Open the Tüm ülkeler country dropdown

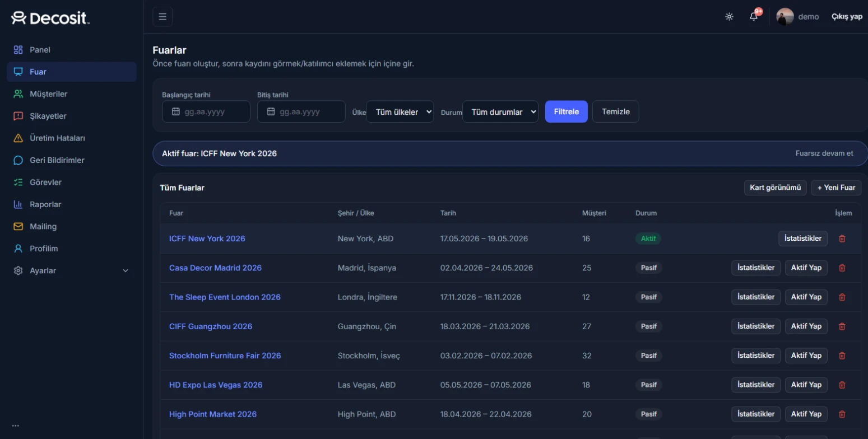click(x=400, y=111)
